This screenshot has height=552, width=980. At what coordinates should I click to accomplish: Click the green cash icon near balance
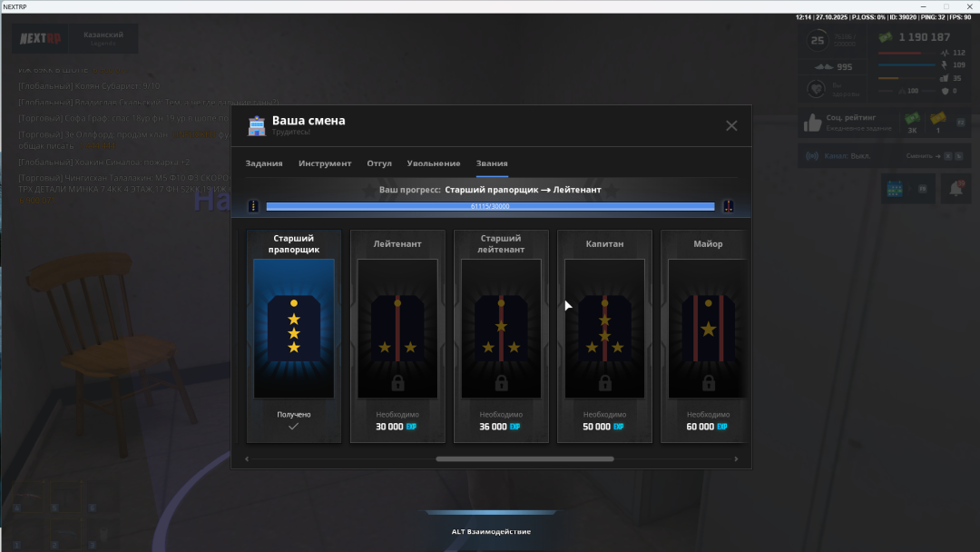pos(885,37)
